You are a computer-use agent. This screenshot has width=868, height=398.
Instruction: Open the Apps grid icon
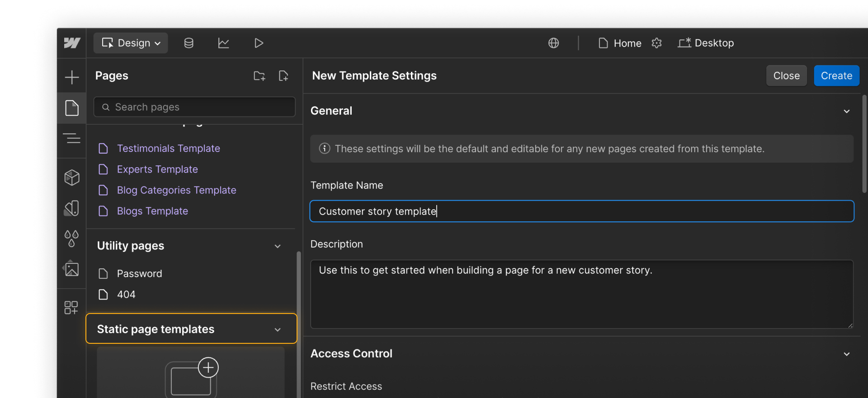(x=71, y=308)
